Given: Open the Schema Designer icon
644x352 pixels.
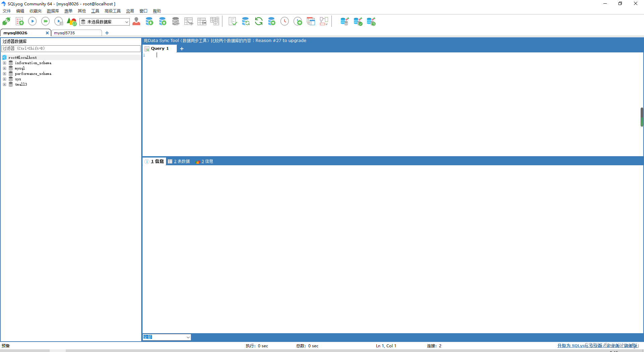Looking at the screenshot, I should point(324,21).
